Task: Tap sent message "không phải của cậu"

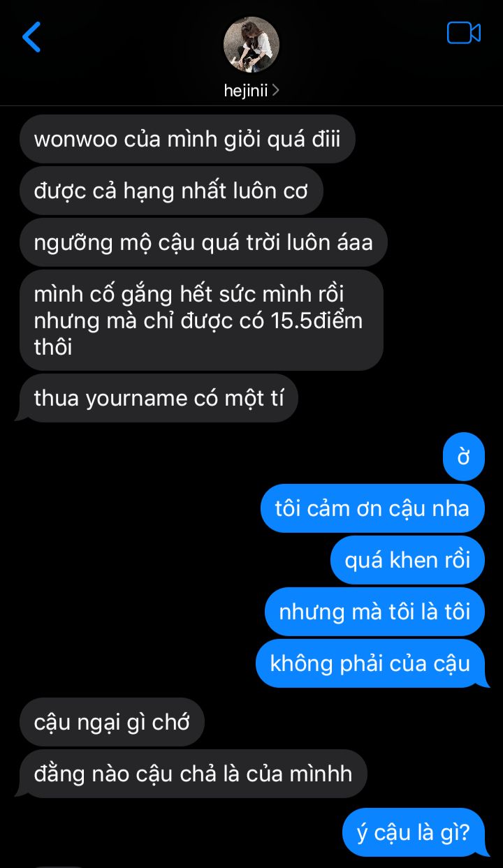Action: (x=372, y=663)
